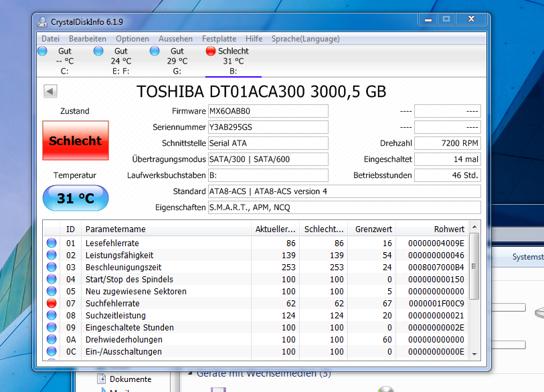Click the red Schlecht health status button
This screenshot has width=544, height=392.
76,140
